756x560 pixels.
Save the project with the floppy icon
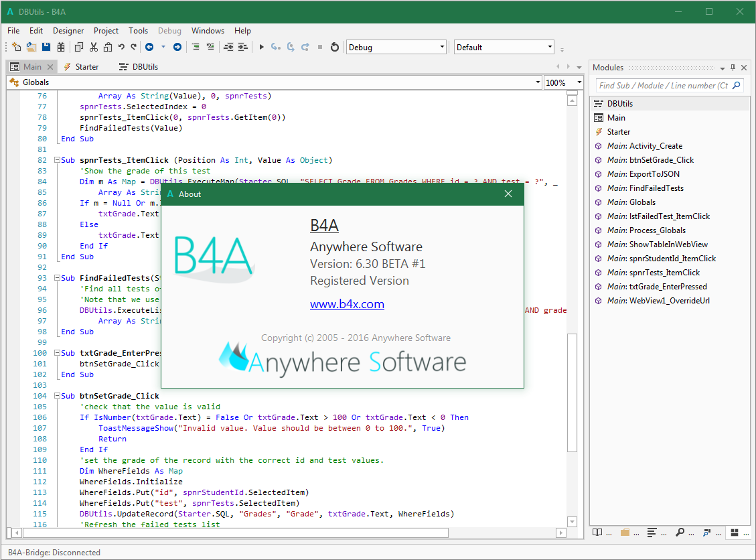pyautogui.click(x=46, y=47)
